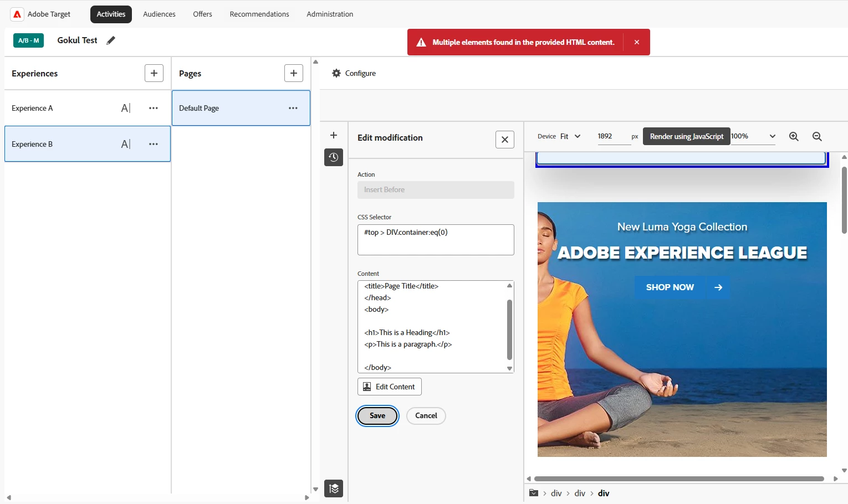Save the modification
The image size is (848, 504).
coord(377,416)
